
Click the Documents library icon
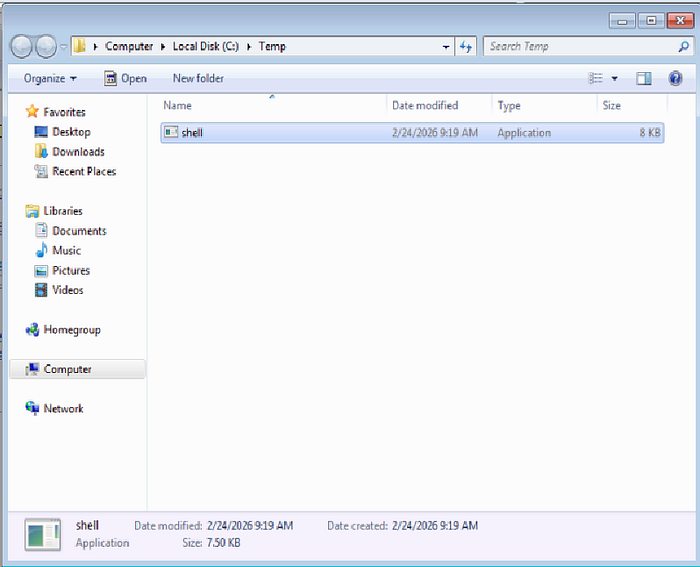coord(41,230)
